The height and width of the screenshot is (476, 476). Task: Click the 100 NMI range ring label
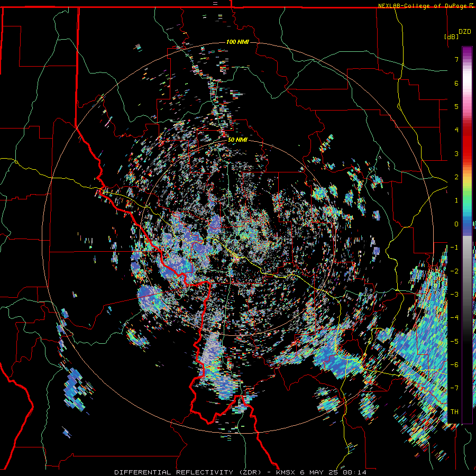(237, 42)
